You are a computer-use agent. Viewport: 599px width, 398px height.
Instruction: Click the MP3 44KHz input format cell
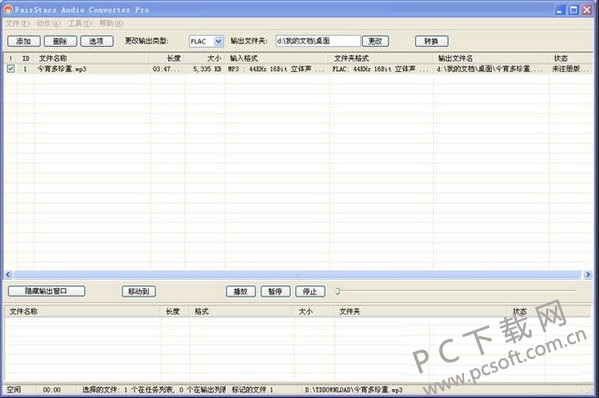tap(276, 69)
